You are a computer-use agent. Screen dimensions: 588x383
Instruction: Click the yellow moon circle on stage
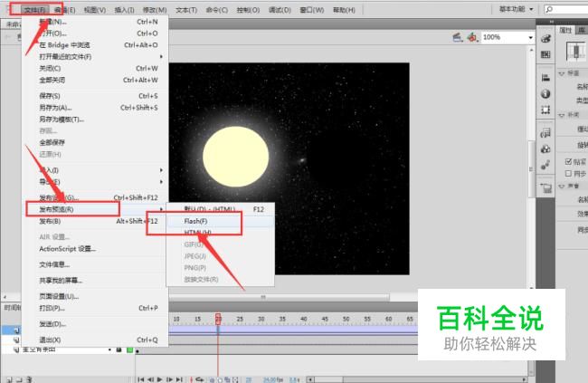click(236, 157)
